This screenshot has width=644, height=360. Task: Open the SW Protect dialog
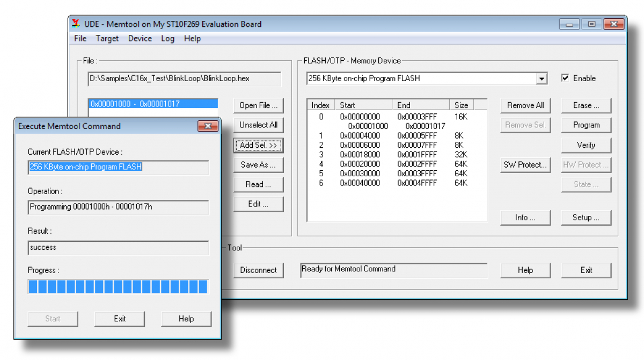[525, 164]
